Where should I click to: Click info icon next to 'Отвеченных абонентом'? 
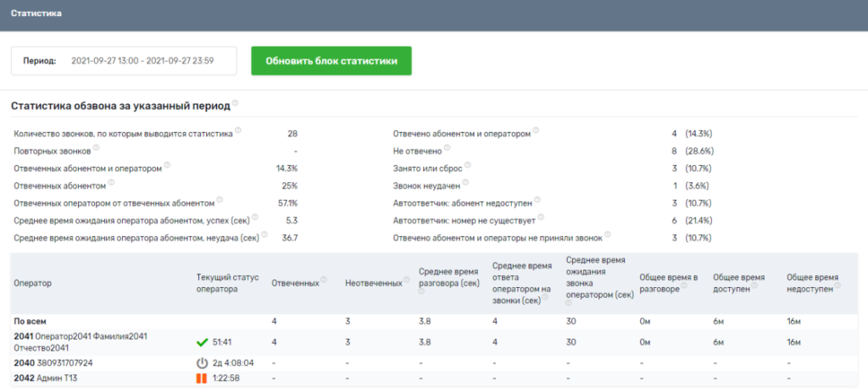[x=112, y=182]
